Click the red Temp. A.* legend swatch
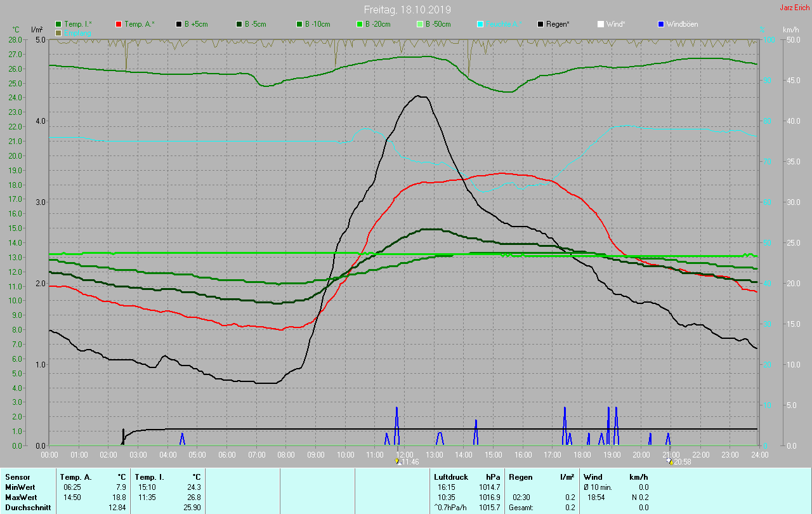The height and width of the screenshot is (514, 812). click(x=119, y=24)
